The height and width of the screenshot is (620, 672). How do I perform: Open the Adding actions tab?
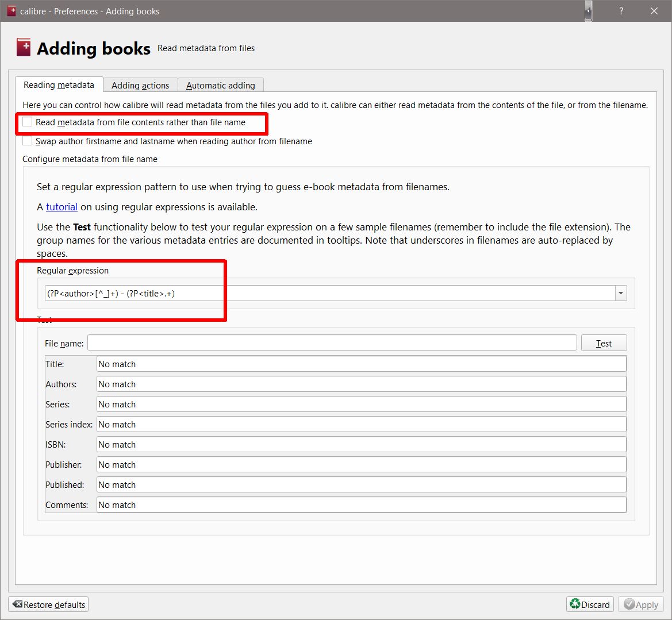click(140, 85)
